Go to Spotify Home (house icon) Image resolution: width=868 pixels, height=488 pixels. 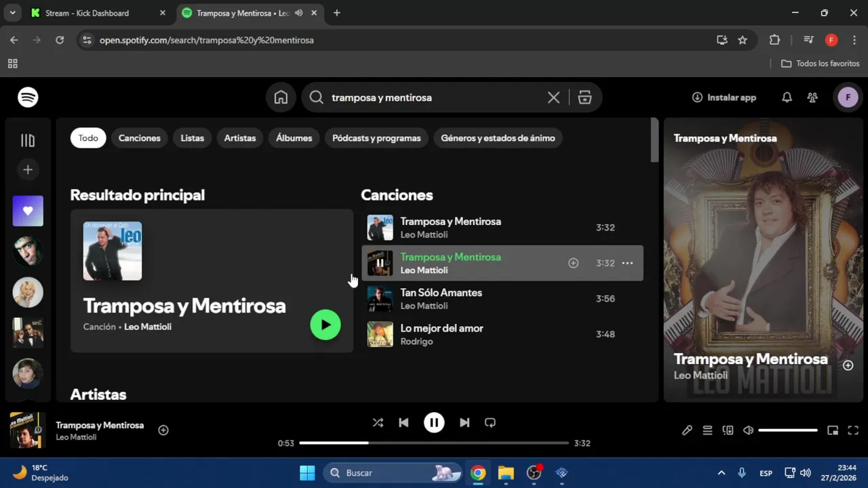(281, 98)
